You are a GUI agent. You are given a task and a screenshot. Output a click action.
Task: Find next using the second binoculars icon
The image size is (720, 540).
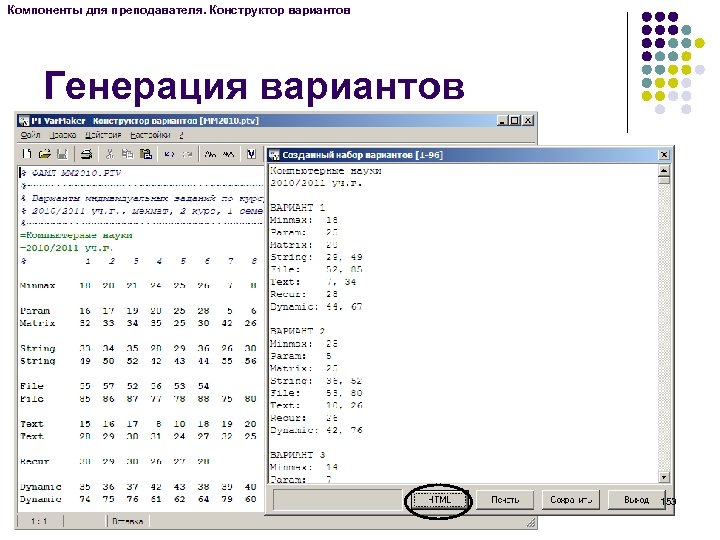coord(228,154)
